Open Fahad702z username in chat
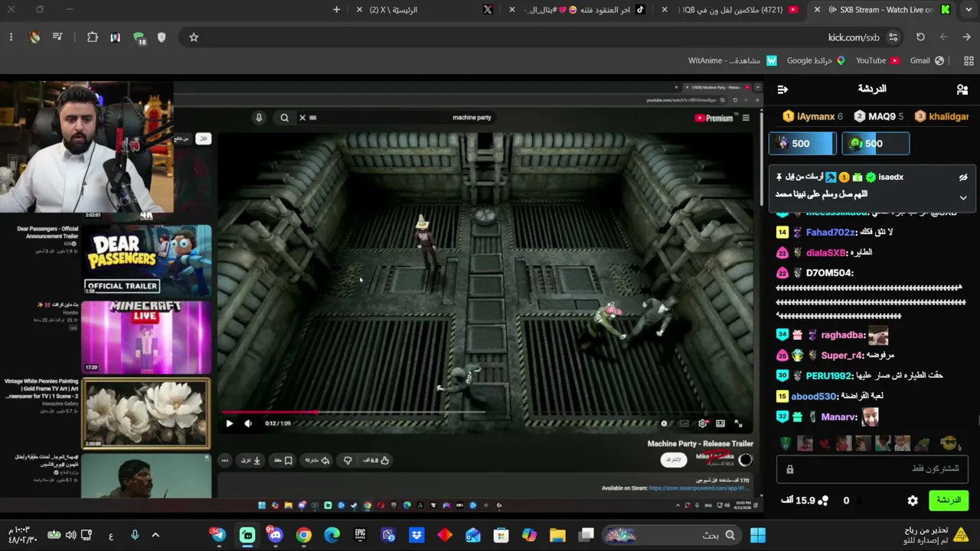Viewport: 980px width, 551px height. tap(831, 233)
